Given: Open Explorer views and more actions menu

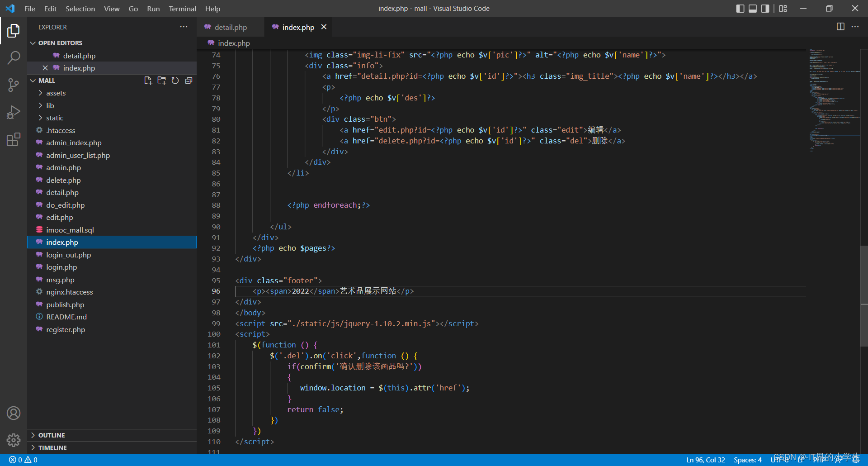Looking at the screenshot, I should (184, 27).
